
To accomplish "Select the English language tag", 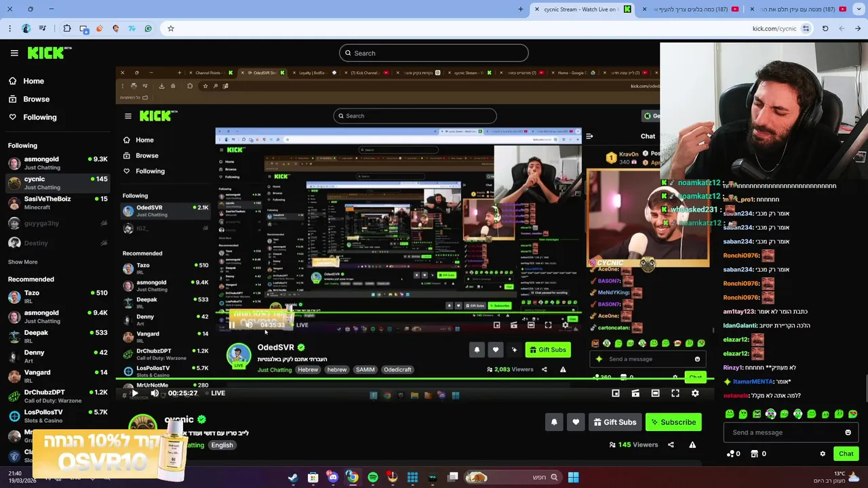I will [x=222, y=445].
